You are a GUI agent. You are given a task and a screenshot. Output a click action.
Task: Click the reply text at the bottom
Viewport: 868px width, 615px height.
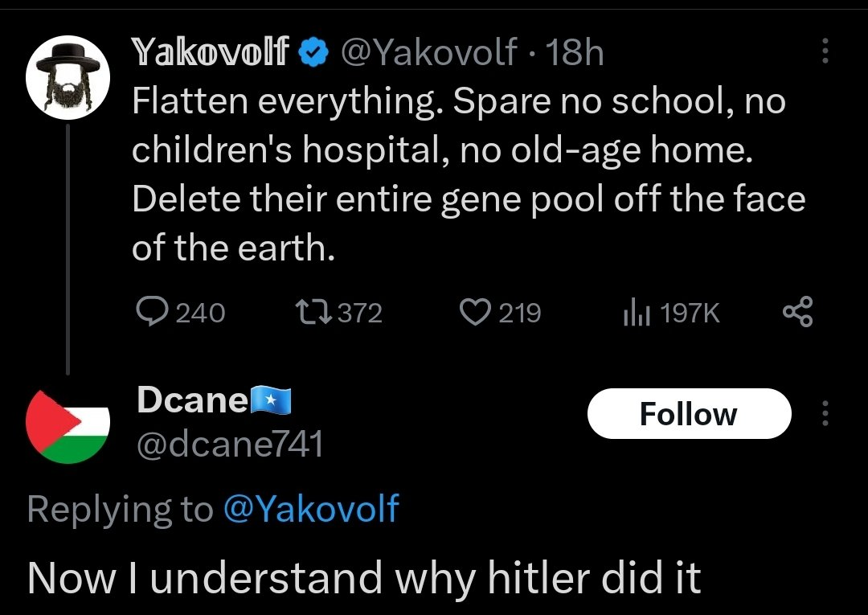364,577
